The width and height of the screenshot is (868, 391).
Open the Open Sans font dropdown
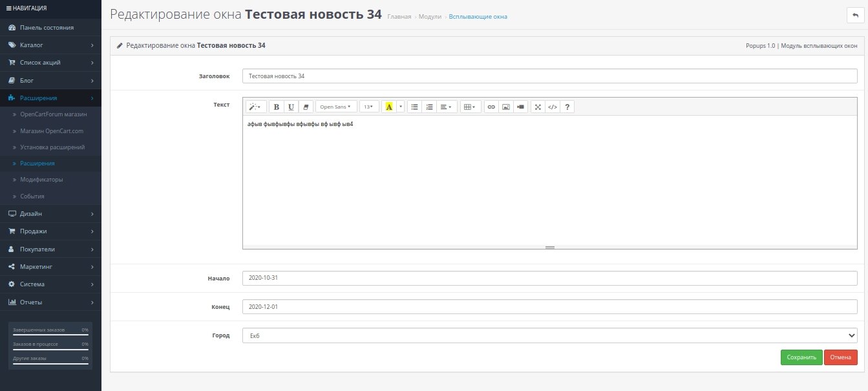click(336, 107)
